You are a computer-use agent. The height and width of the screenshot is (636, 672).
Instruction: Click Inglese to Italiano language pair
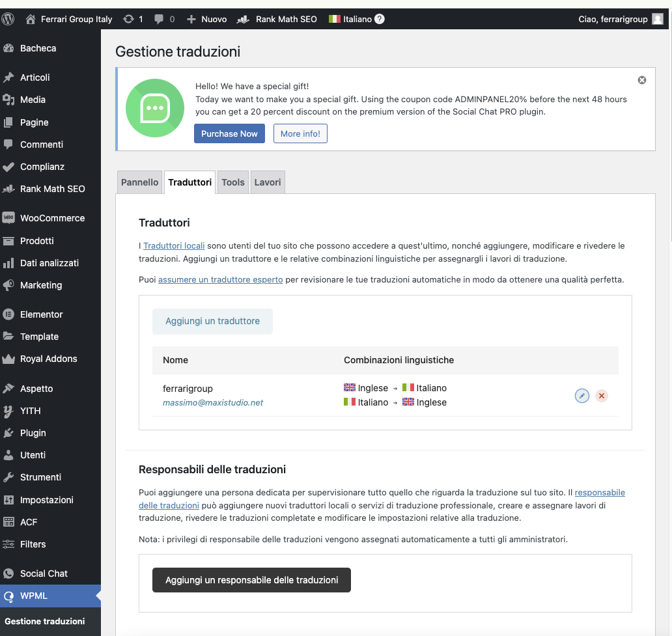tap(395, 388)
